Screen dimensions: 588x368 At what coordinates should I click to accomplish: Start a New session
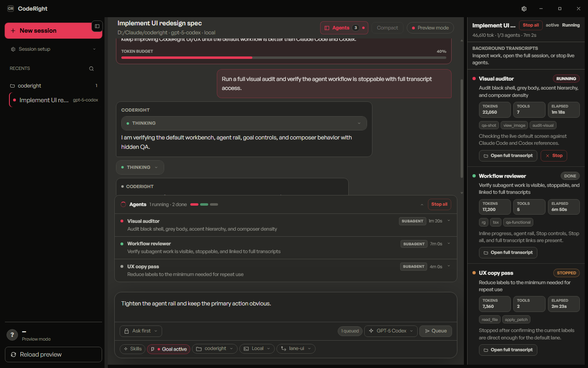pos(53,31)
